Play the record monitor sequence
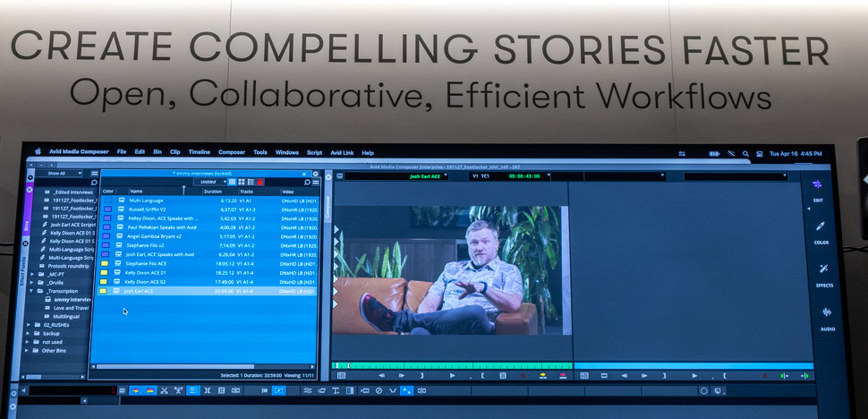 (x=694, y=375)
